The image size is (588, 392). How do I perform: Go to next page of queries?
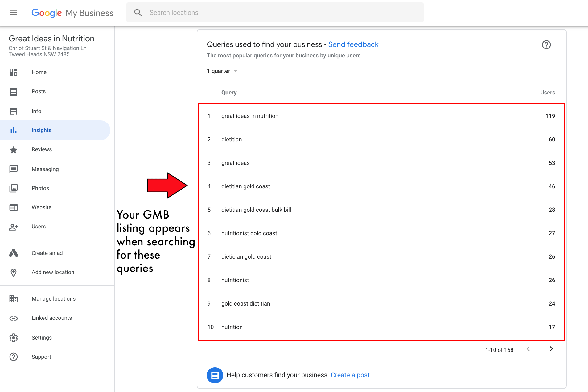click(x=551, y=349)
